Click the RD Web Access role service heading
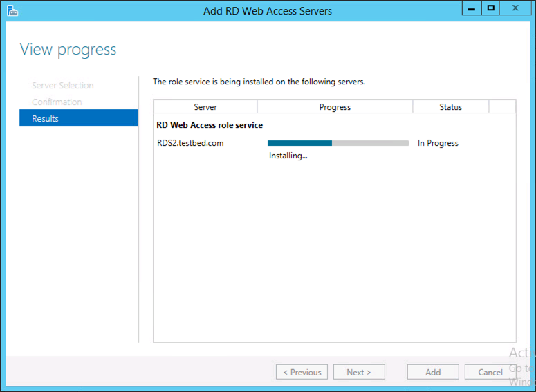Viewport: 536px width, 392px height. coord(210,125)
